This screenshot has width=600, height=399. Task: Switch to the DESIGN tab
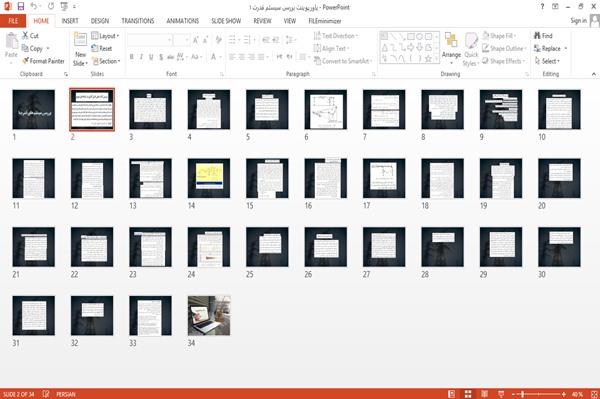point(100,21)
